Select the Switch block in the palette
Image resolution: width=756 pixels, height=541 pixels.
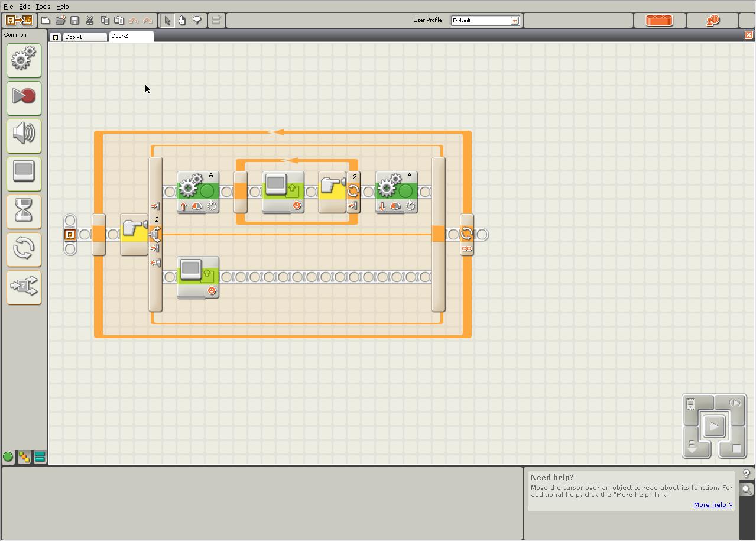(x=24, y=287)
